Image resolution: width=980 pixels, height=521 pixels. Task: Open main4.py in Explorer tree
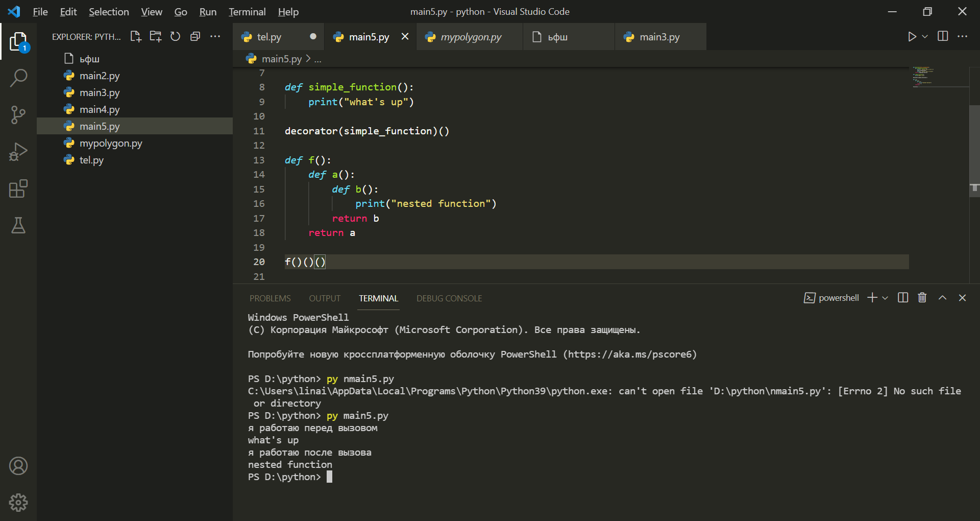click(x=135, y=109)
